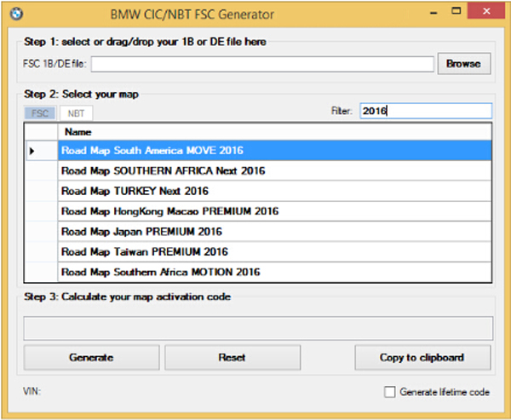Minimize the FSC Generator window
Viewport: 511px width, 420px height.
coord(433,13)
